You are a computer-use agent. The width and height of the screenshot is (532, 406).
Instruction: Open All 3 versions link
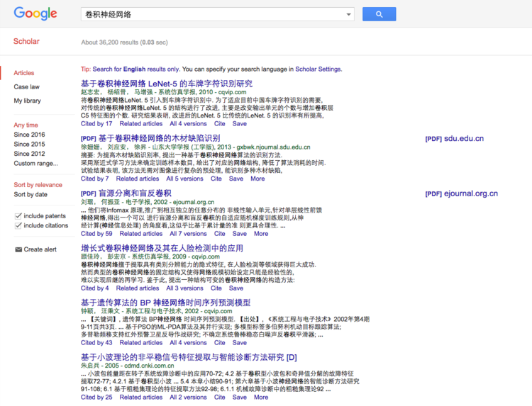(x=184, y=288)
